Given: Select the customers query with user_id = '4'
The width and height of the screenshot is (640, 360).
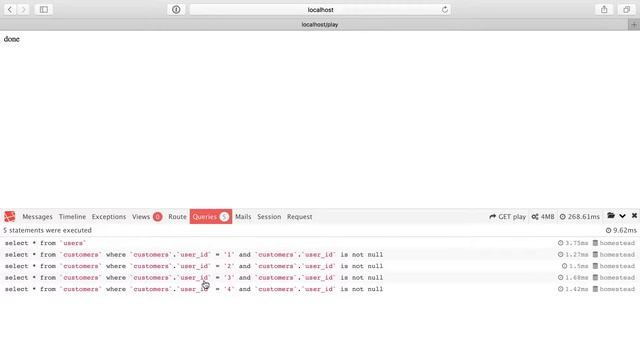Looking at the screenshot, I should coord(320,289).
